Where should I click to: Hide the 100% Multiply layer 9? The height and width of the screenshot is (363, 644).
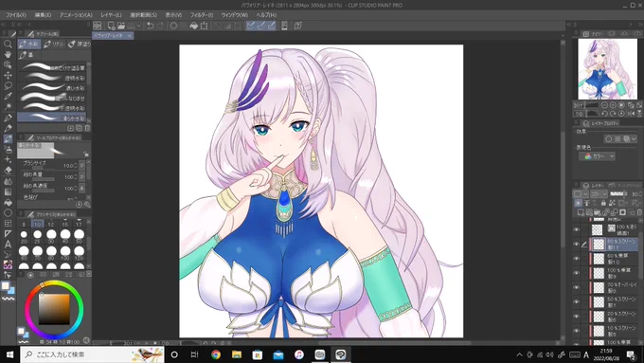coord(576,273)
